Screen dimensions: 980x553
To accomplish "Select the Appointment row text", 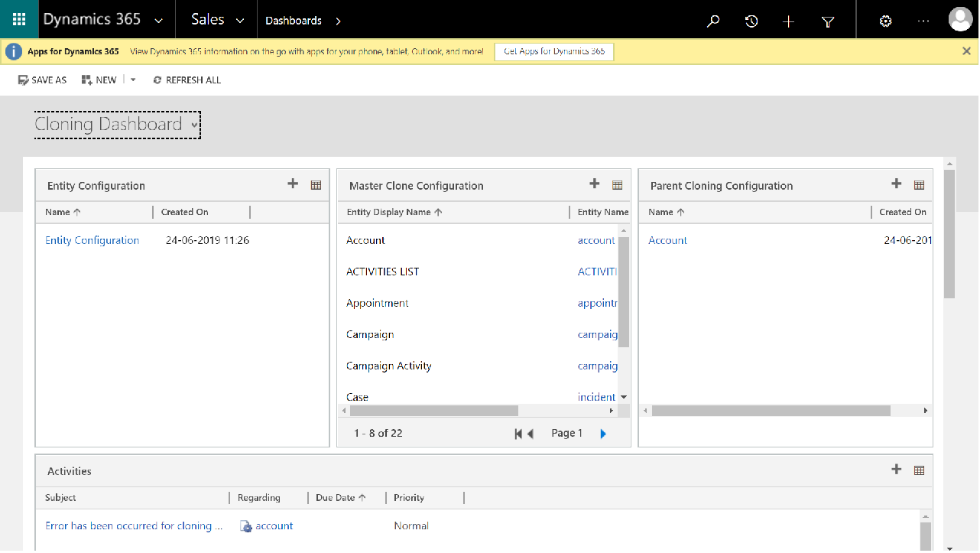I will [378, 303].
